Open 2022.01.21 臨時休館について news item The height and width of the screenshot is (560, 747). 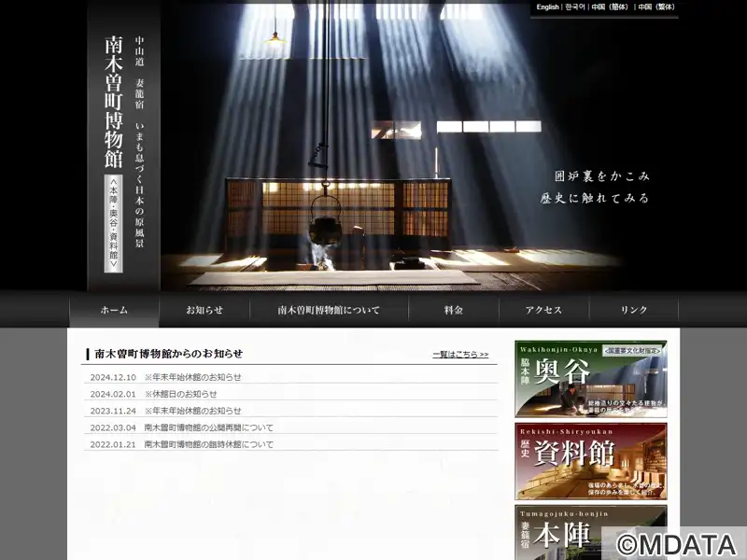(x=208, y=444)
